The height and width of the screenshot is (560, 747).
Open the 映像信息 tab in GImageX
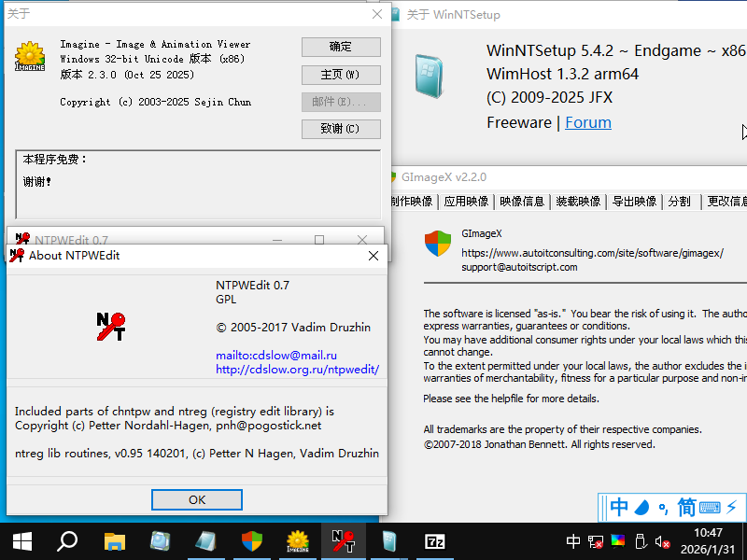(x=521, y=202)
